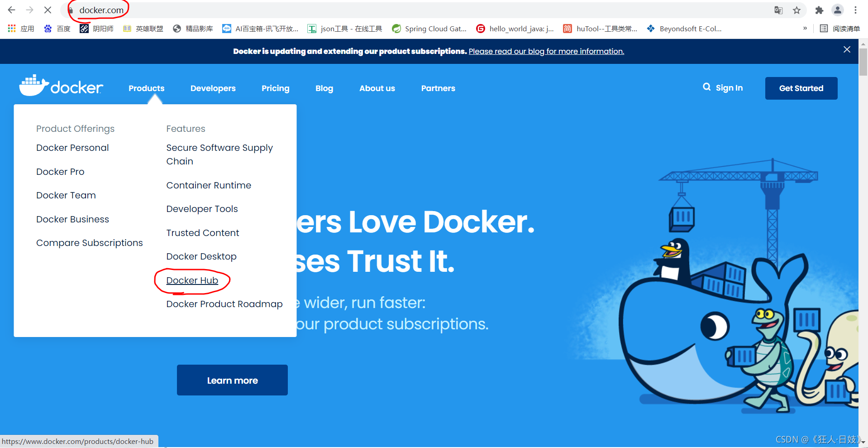Select Docker Business in the menu
The image size is (868, 448).
tap(72, 219)
